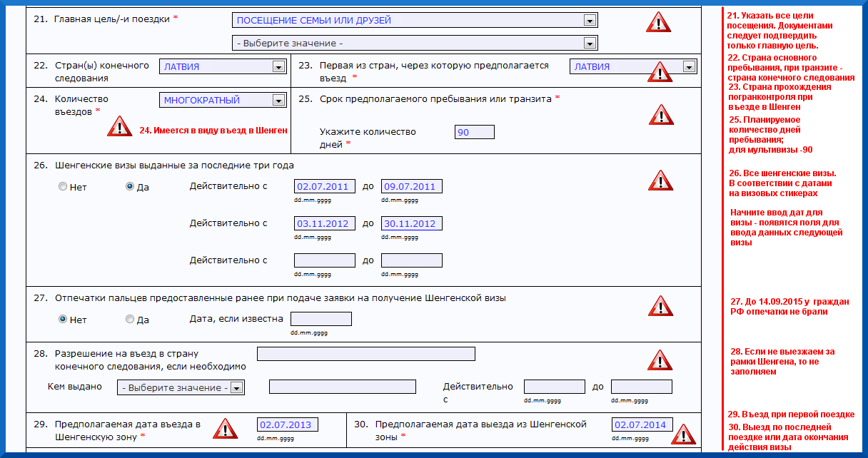Open the 'Кем выдано' dropdown
Screen dimensions: 868x458
pos(181,387)
